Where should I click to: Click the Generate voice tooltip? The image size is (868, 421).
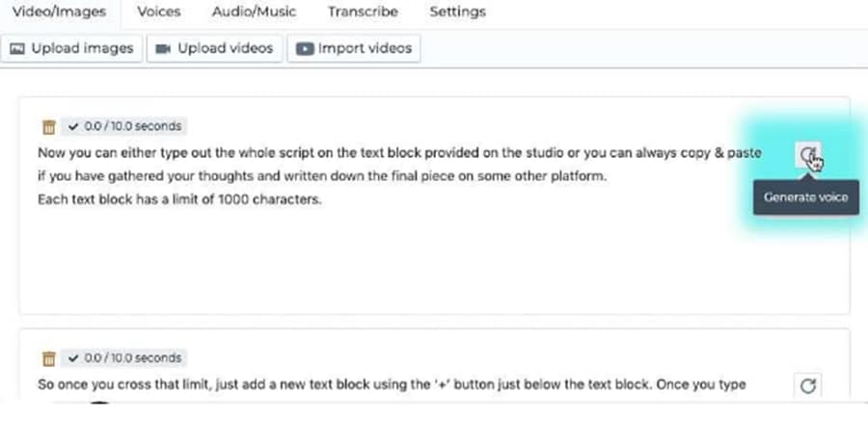click(806, 197)
